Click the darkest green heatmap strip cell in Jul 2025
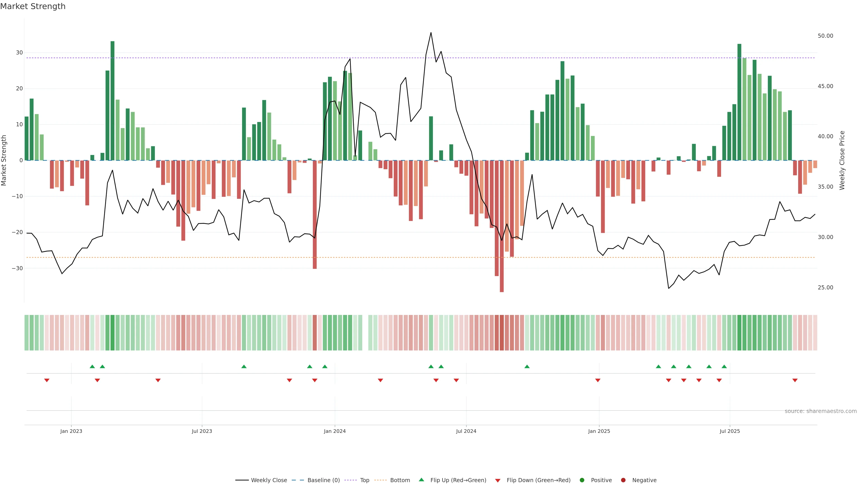 tap(739, 332)
